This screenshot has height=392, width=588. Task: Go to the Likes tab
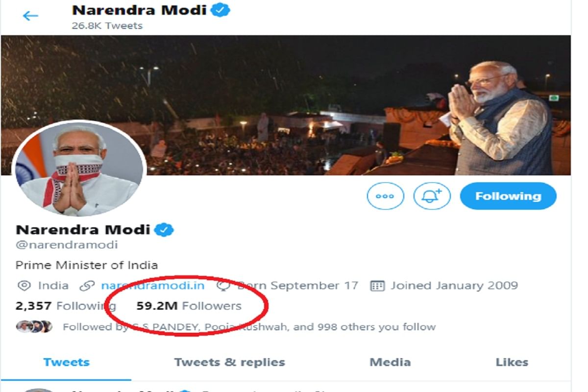[512, 363]
